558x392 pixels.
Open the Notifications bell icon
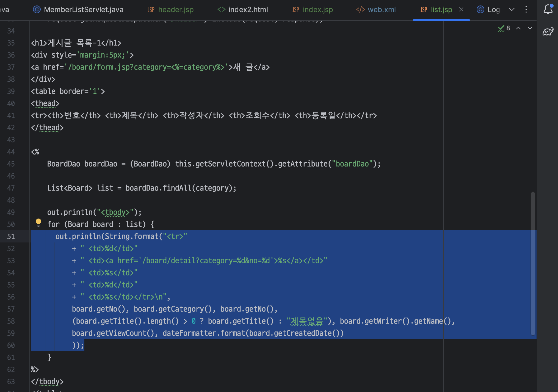548,9
